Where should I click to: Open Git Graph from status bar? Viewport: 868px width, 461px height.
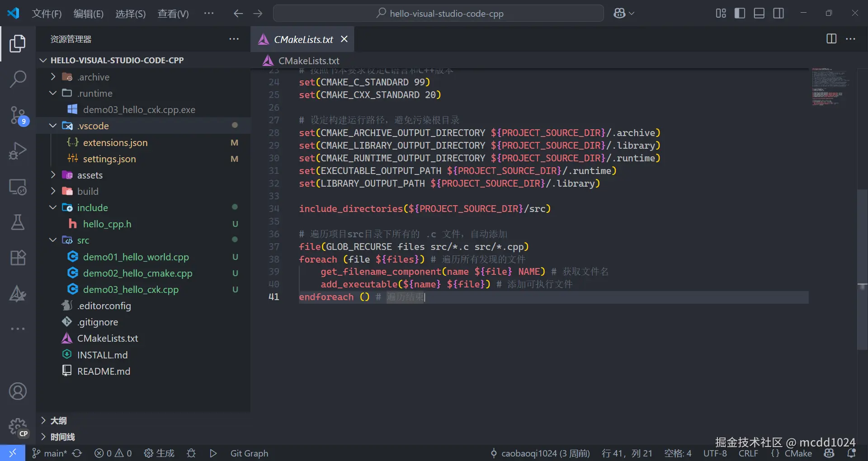pos(249,453)
